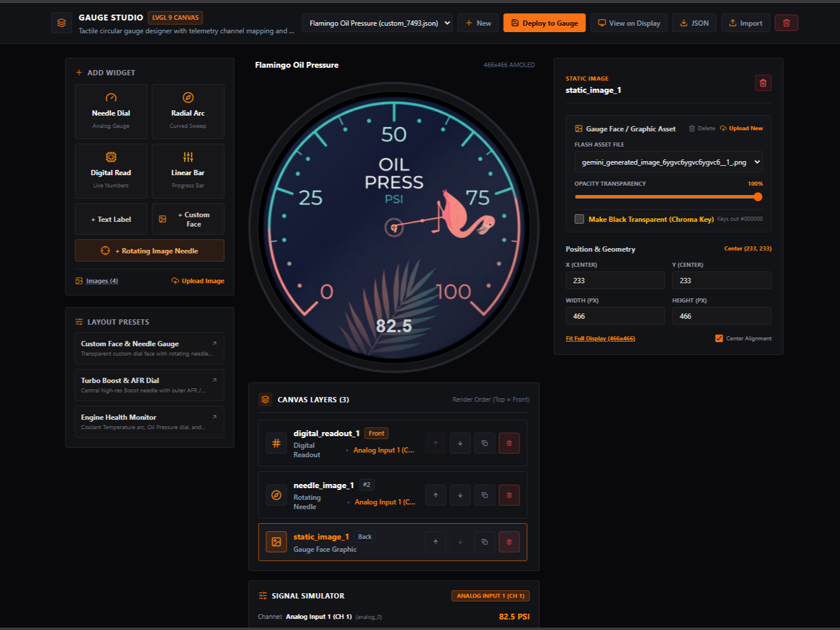Open the Flash Asset File dropdown
The image size is (840, 630).
click(668, 162)
